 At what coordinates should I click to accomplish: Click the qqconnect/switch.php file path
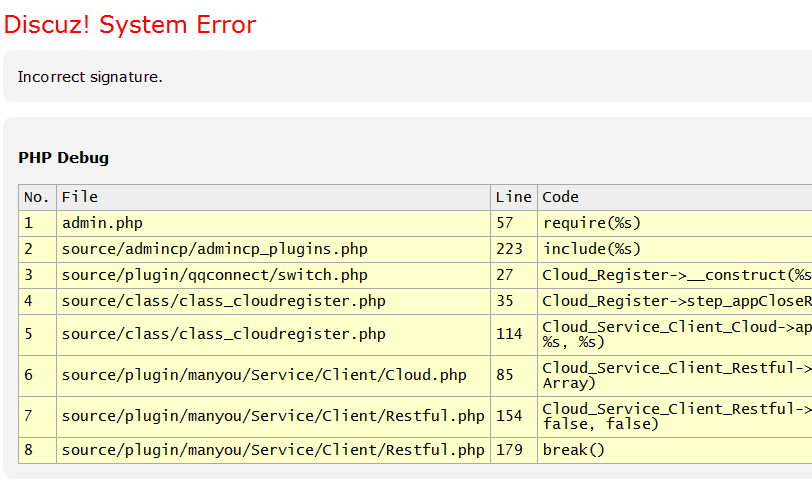point(214,275)
